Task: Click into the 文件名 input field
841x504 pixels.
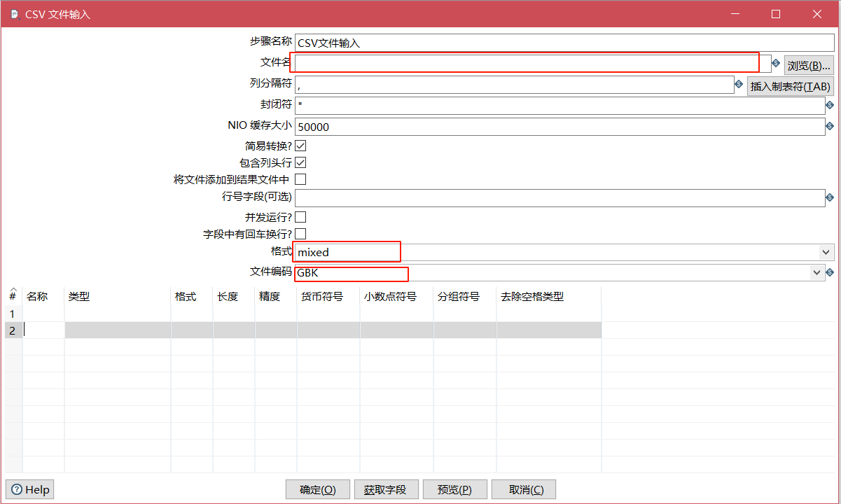Action: (525, 63)
